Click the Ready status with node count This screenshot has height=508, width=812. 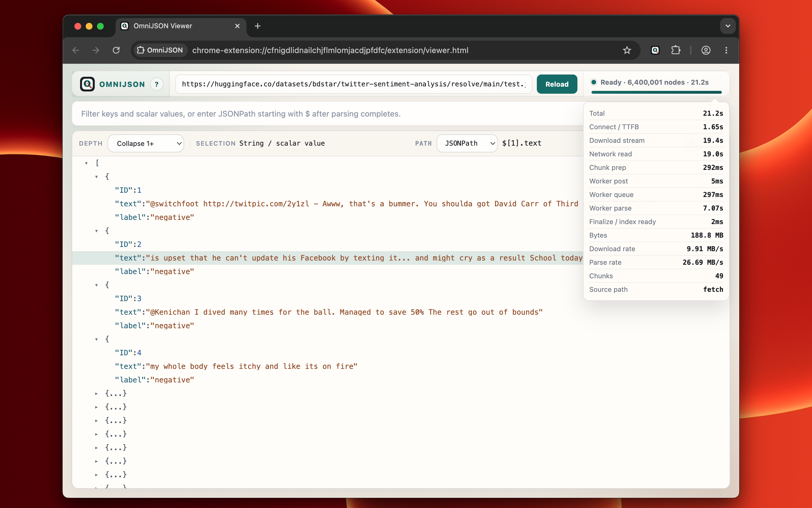point(654,82)
